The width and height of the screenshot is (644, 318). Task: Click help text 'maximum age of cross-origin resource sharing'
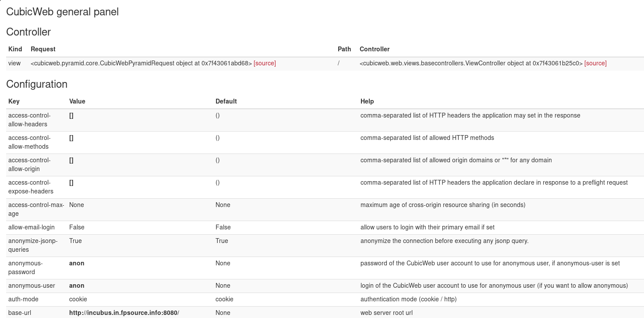pos(443,205)
